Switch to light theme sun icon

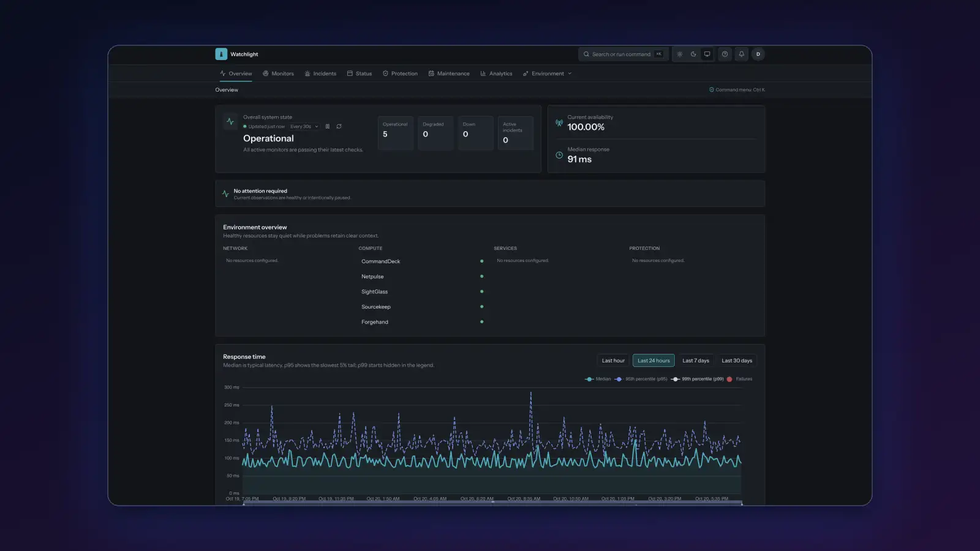[679, 54]
